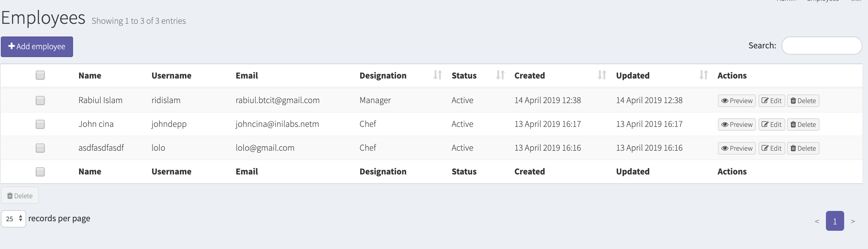Image resolution: width=868 pixels, height=249 pixels.
Task: Open lolo's eye Preview icon
Action: (x=725, y=148)
